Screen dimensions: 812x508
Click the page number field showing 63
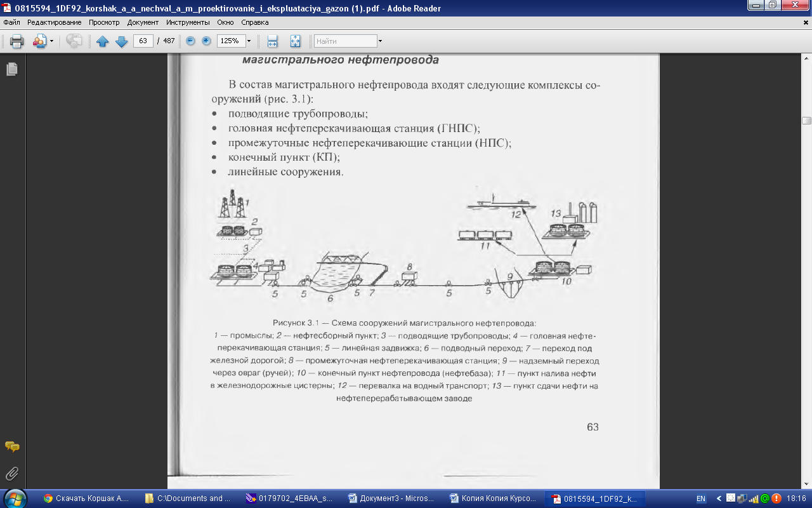143,41
